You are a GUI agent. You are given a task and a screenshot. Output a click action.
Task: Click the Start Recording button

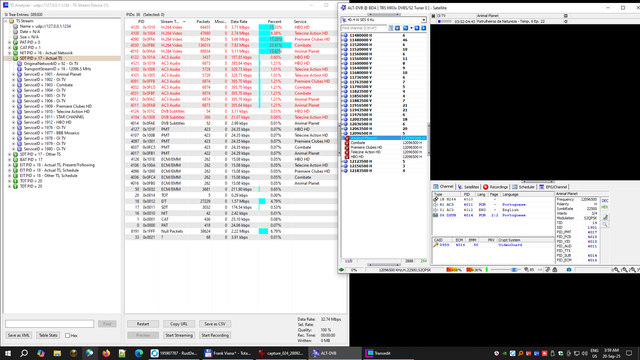coord(215,335)
